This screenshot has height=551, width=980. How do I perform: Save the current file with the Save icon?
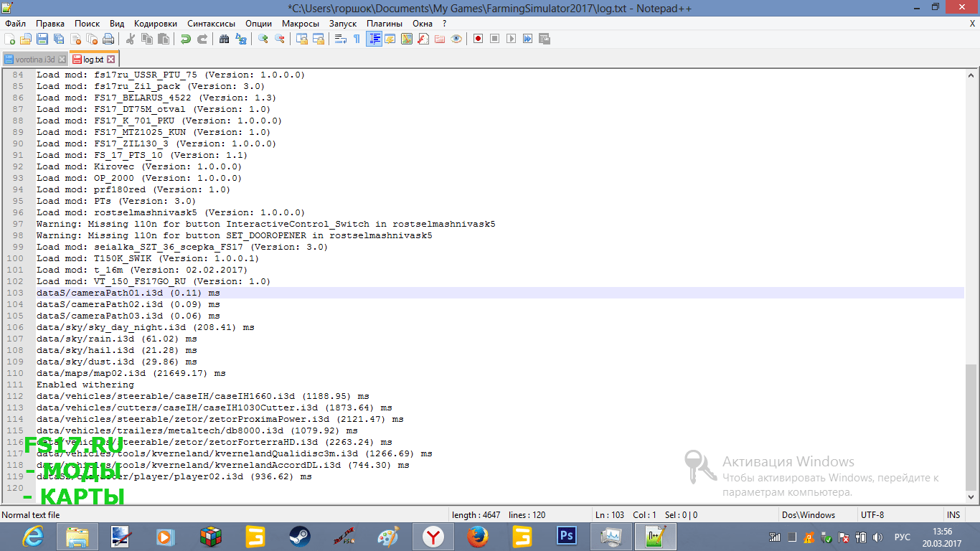(x=42, y=39)
